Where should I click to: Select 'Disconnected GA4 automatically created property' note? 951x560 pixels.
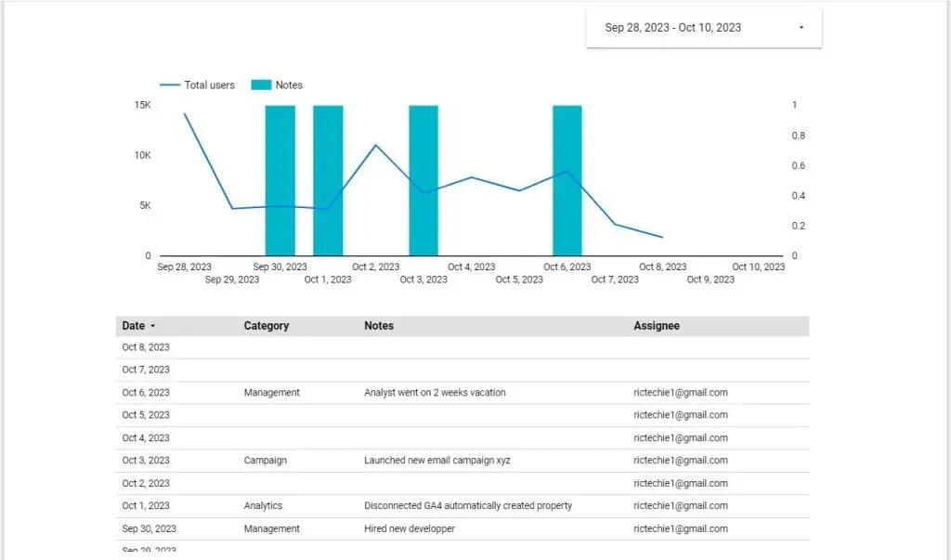click(x=467, y=506)
